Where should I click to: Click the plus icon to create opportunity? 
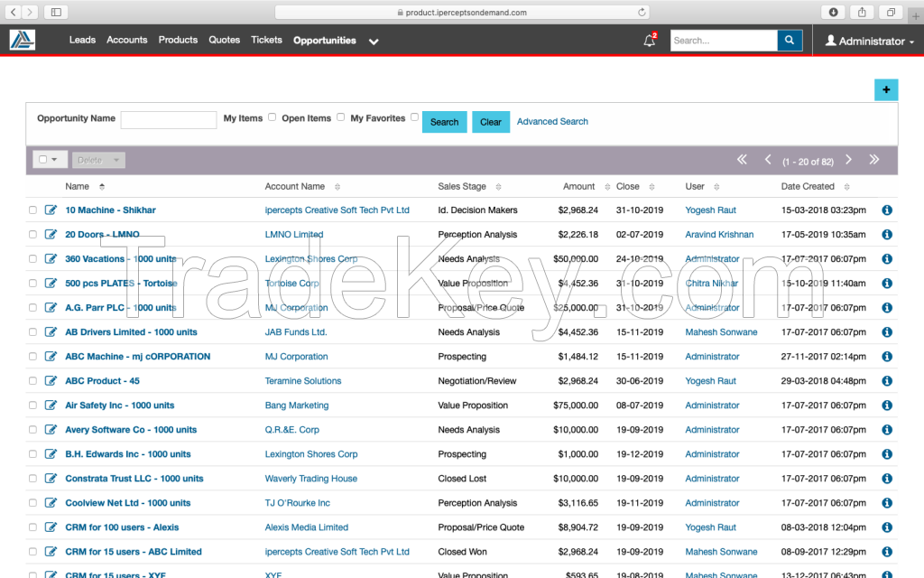(x=885, y=89)
